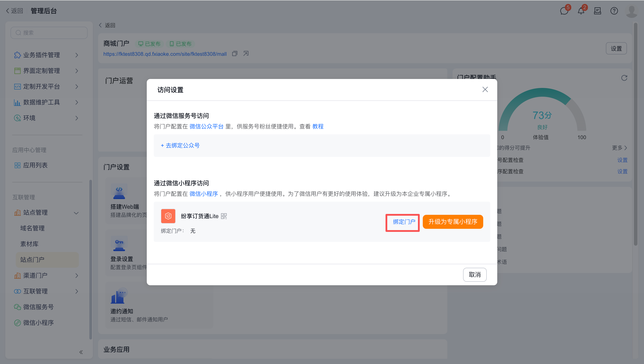Open the notifications bell icon
Viewport: 644px width, 364px height.
pos(581,11)
